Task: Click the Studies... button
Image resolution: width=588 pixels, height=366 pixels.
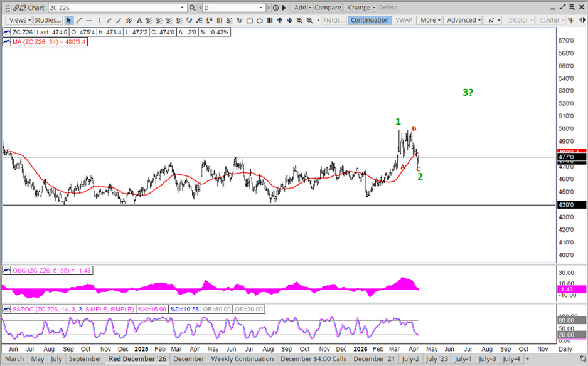Action: pyautogui.click(x=48, y=20)
